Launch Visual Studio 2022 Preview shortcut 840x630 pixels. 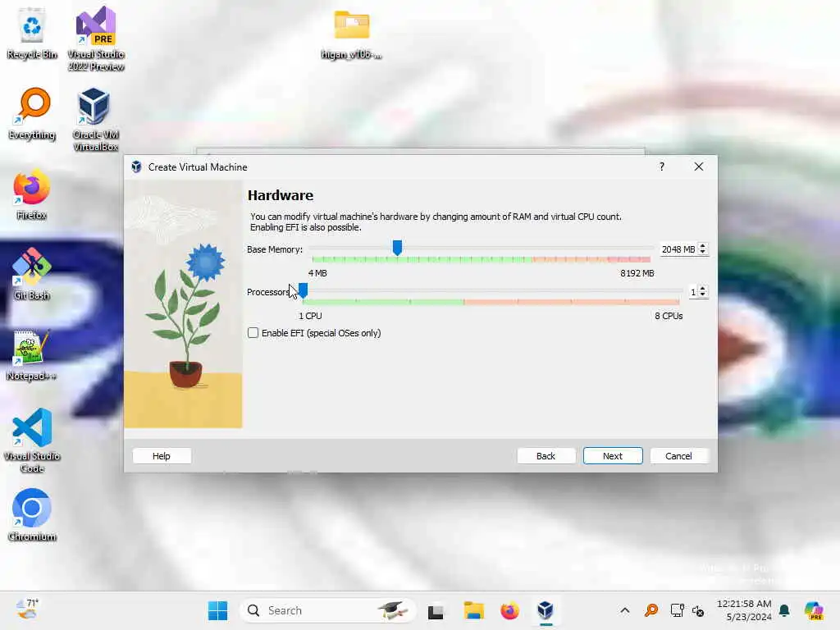point(96,39)
